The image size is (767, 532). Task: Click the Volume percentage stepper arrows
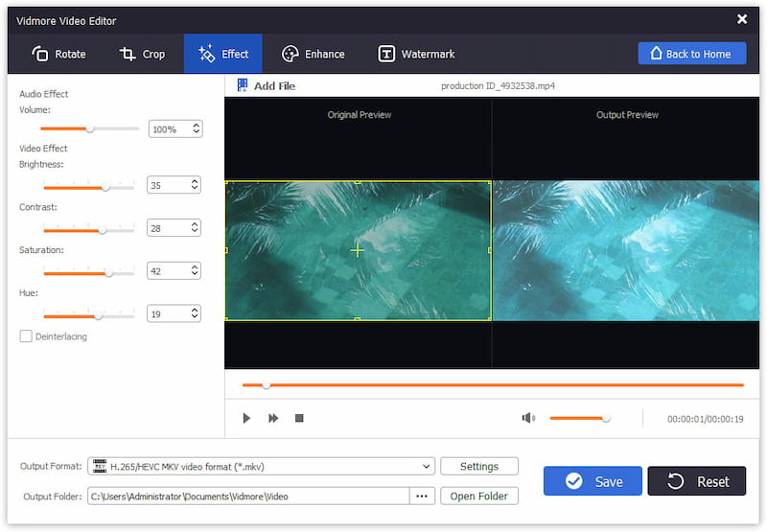tap(197, 128)
